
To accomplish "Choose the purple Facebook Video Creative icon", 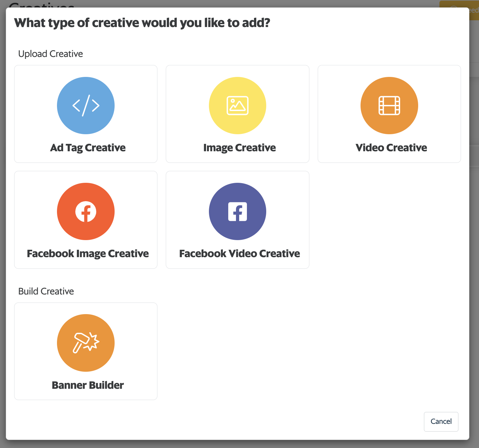I will (238, 211).
